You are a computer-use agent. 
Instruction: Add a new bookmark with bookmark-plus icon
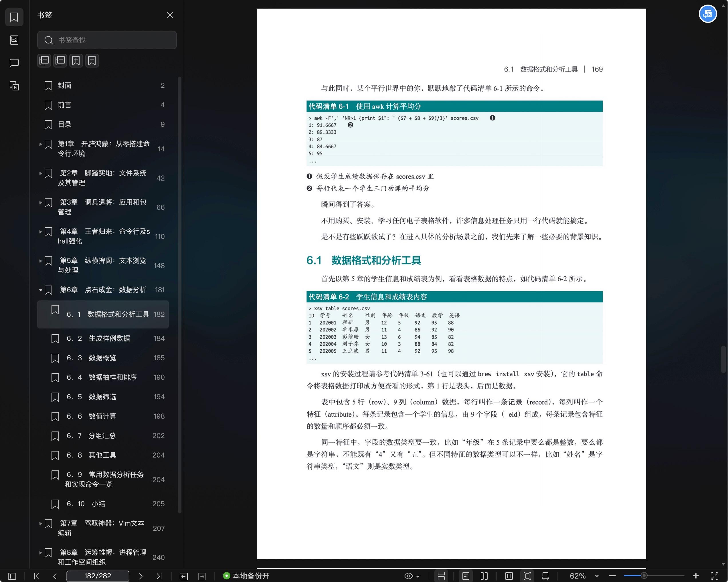coord(76,61)
